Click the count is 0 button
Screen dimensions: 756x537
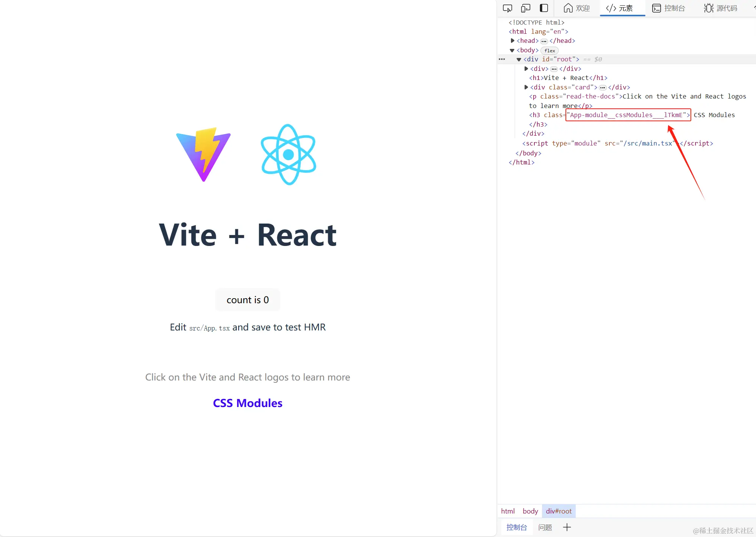click(x=248, y=300)
